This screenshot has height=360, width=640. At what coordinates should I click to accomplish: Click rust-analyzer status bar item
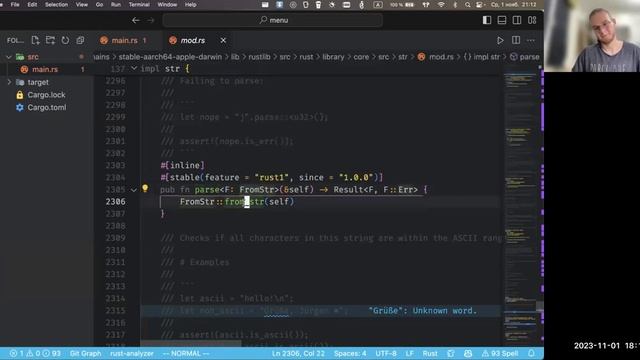pyautogui.click(x=131, y=353)
